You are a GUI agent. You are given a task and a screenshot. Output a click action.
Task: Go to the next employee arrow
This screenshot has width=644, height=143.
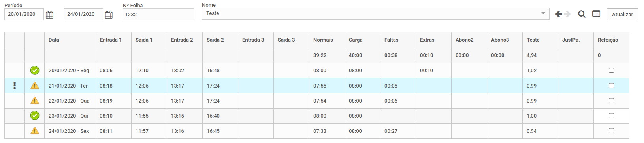point(567,14)
